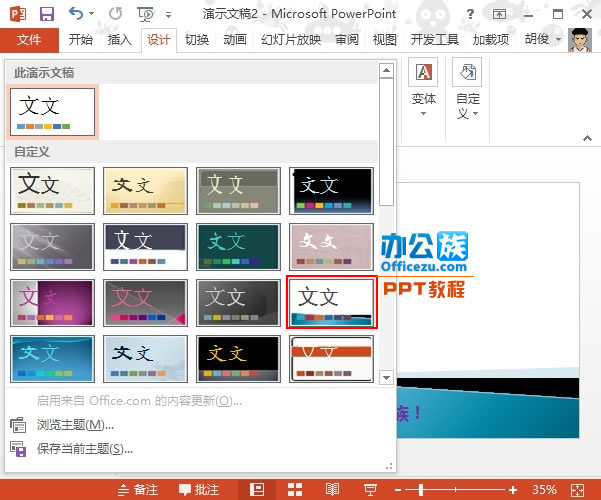Redo the last action

(115, 14)
